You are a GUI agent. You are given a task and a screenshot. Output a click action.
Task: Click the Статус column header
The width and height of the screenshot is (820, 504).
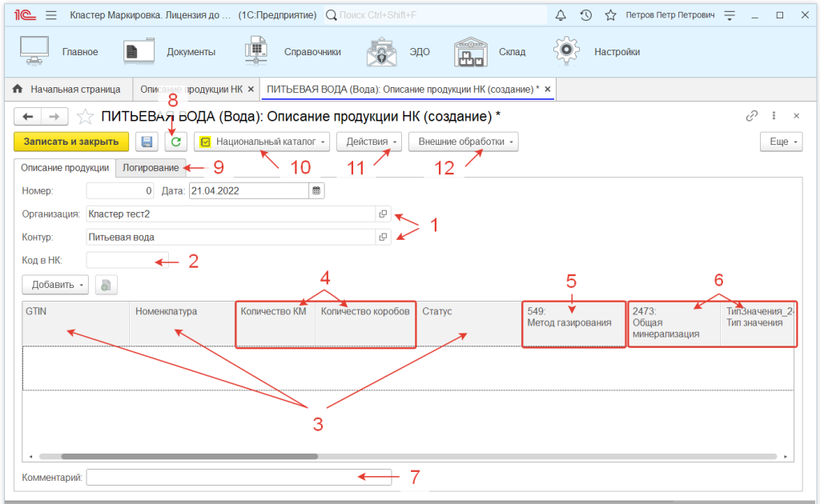(x=469, y=323)
